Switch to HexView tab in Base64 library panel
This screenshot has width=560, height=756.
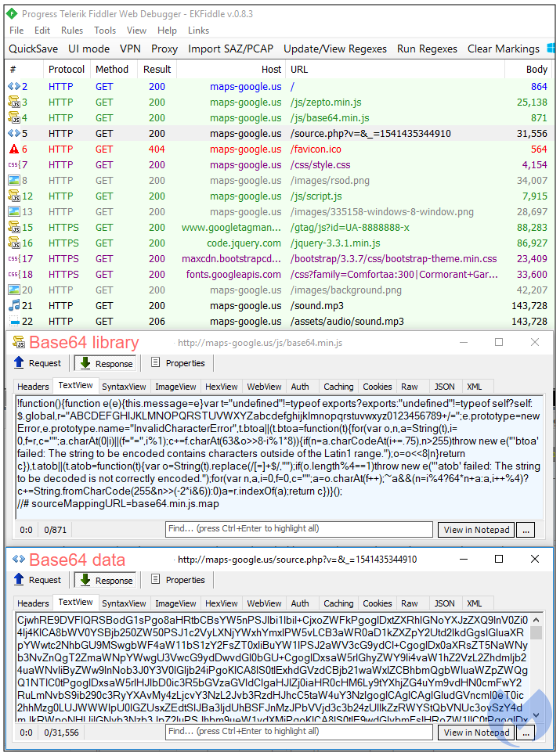pyautogui.click(x=221, y=387)
